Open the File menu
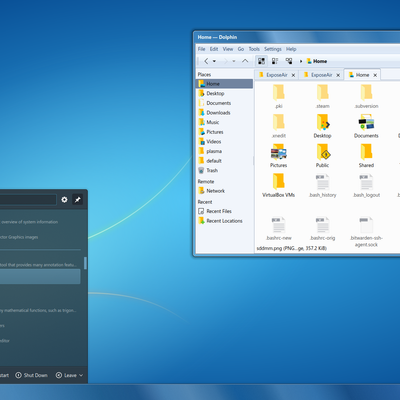The image size is (400, 400). tap(201, 49)
